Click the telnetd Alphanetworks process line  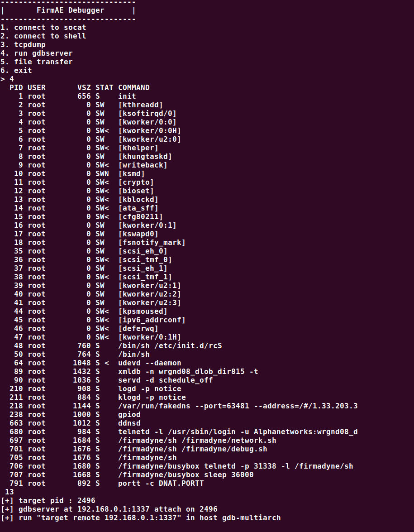tap(183, 432)
